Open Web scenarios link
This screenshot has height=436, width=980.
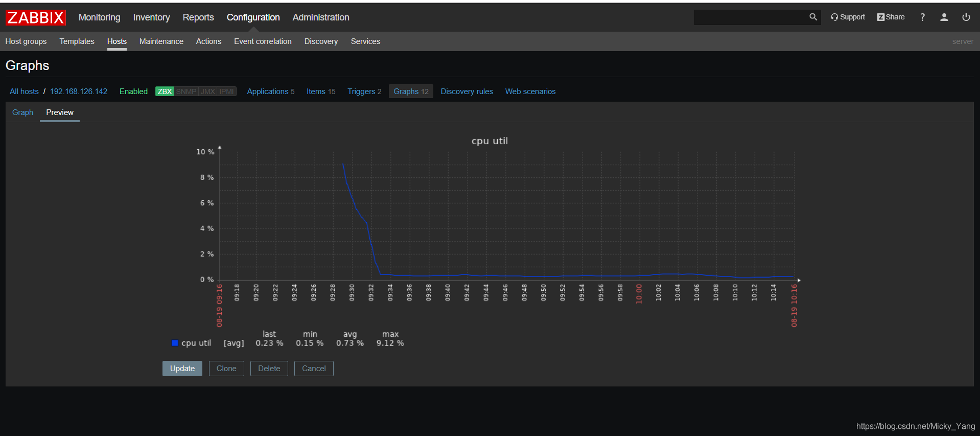pos(530,91)
